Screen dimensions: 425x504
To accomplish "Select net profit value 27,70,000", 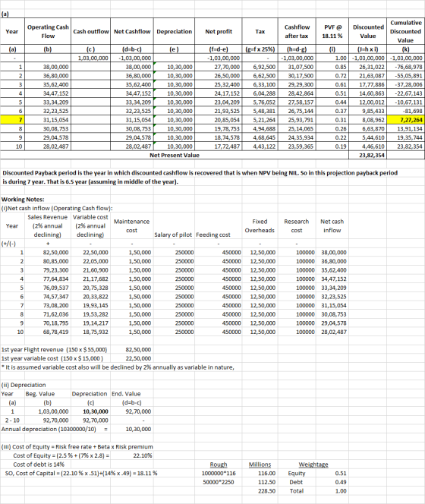I will tap(227, 67).
